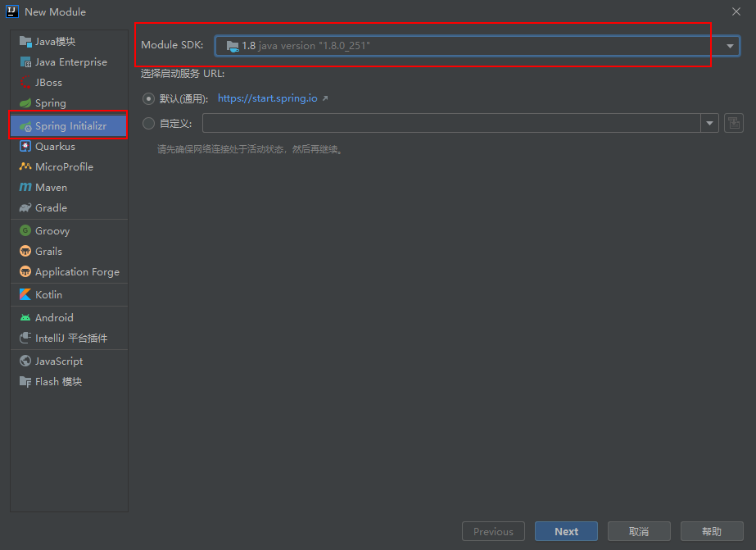
Task: Select Application Forge in the list
Action: click(69, 271)
